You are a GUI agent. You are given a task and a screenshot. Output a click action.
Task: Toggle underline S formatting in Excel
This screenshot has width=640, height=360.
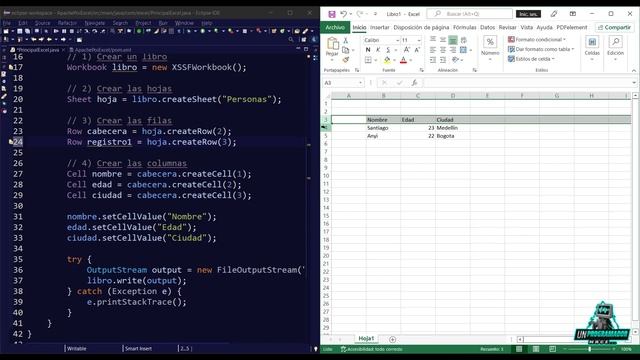[388, 50]
